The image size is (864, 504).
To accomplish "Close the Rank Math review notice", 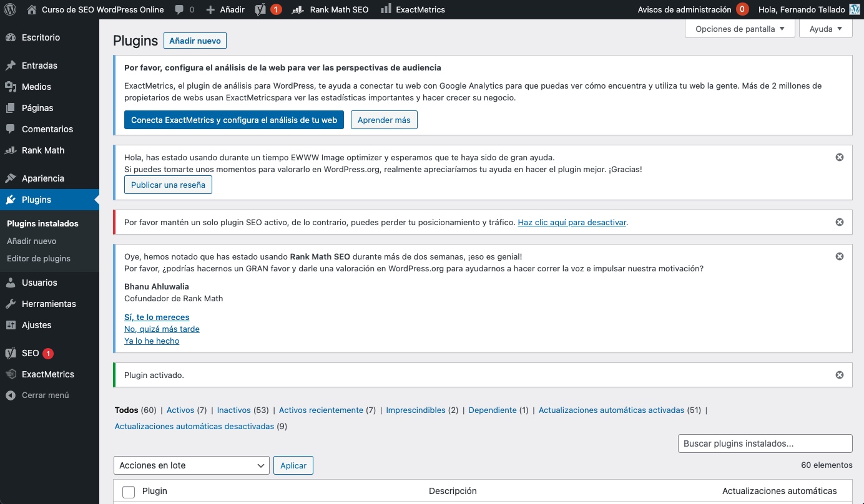I will click(x=840, y=256).
